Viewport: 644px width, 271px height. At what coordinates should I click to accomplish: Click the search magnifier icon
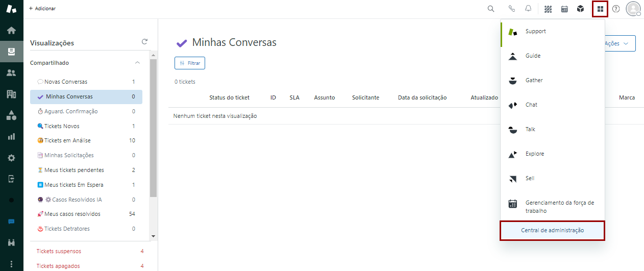tap(491, 9)
